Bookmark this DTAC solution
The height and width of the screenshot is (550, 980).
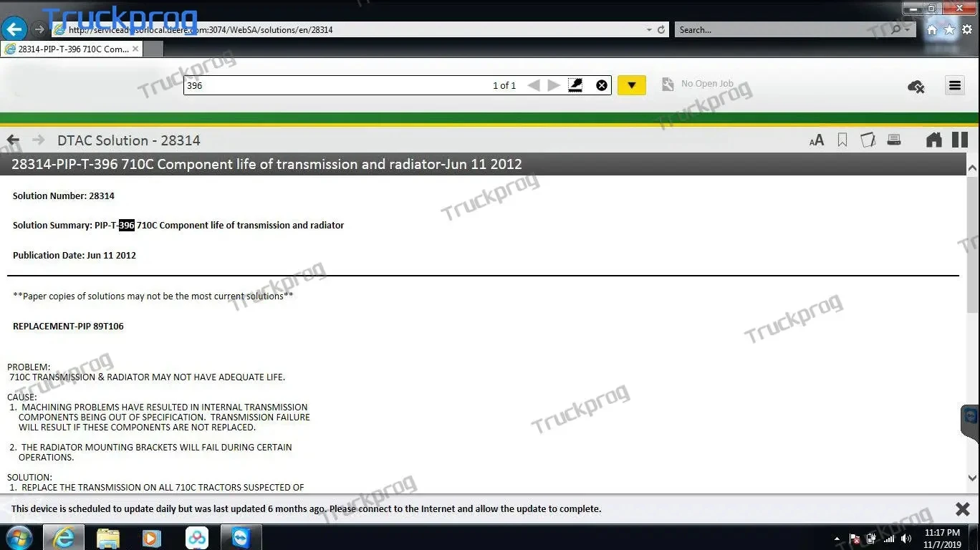(842, 140)
